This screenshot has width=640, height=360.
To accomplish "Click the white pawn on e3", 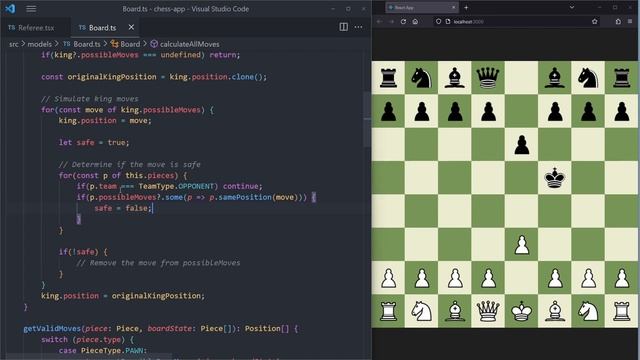I will (521, 245).
